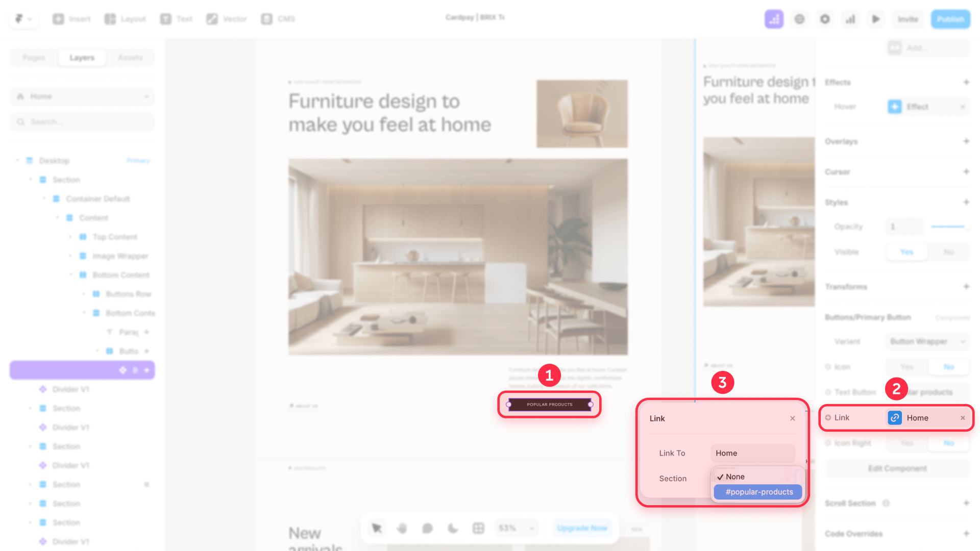The image size is (980, 551).
Task: Open the Variant Button Wrapper dropdown
Action: point(928,341)
